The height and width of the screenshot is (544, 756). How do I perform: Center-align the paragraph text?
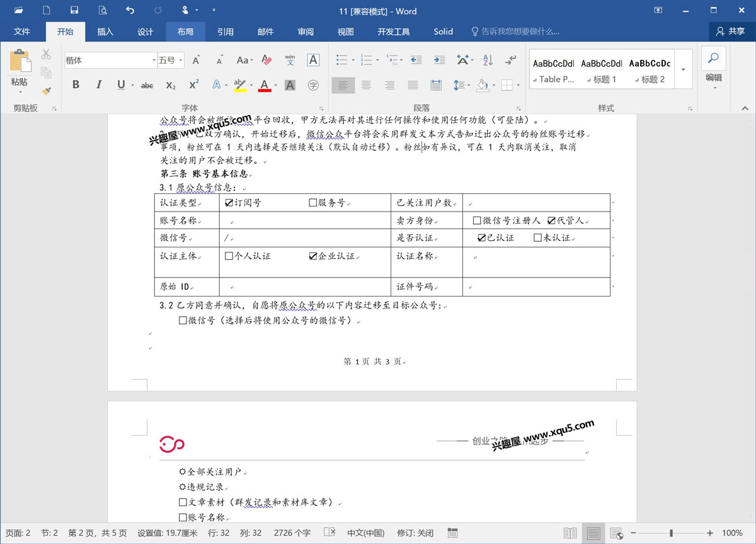pyautogui.click(x=366, y=85)
